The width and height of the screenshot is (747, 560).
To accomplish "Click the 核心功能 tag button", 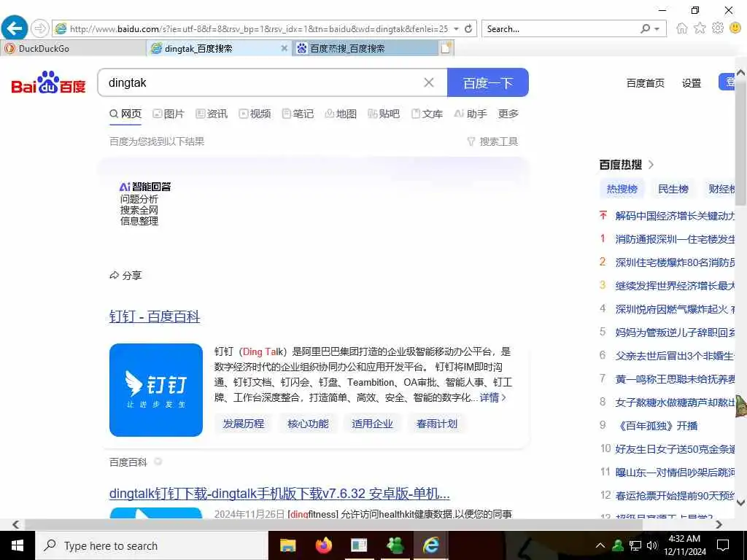I will tap(308, 424).
